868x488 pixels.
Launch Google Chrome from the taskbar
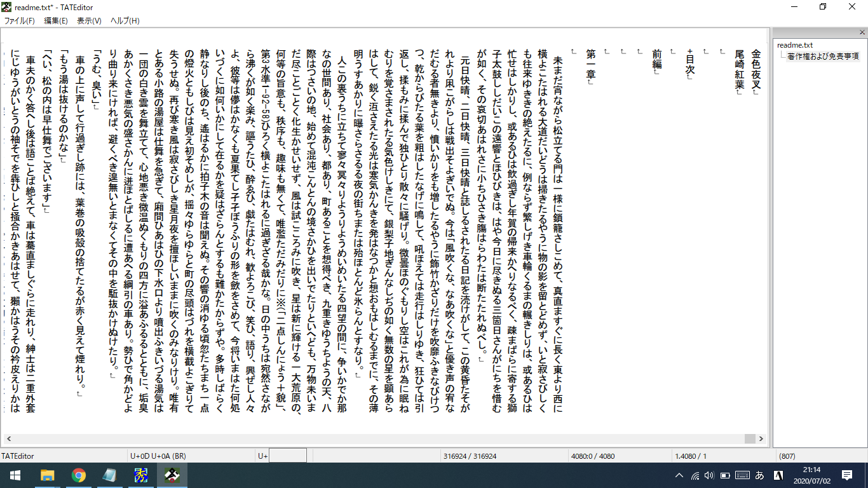pos(79,475)
